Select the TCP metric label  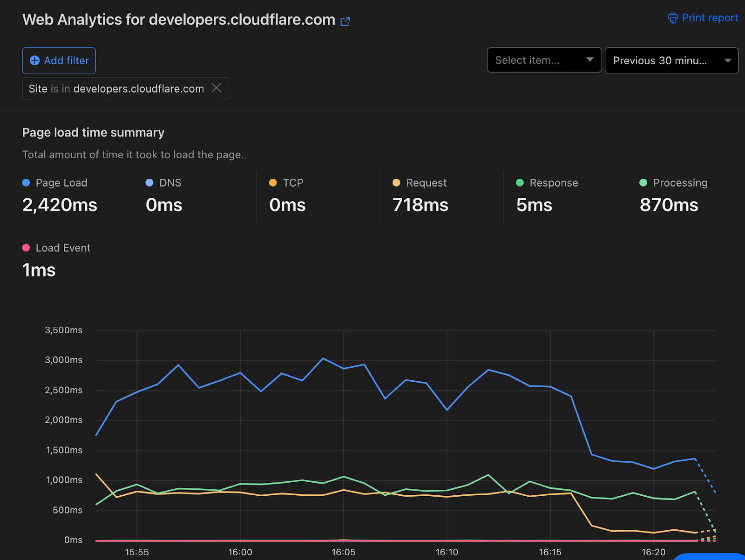coord(293,183)
